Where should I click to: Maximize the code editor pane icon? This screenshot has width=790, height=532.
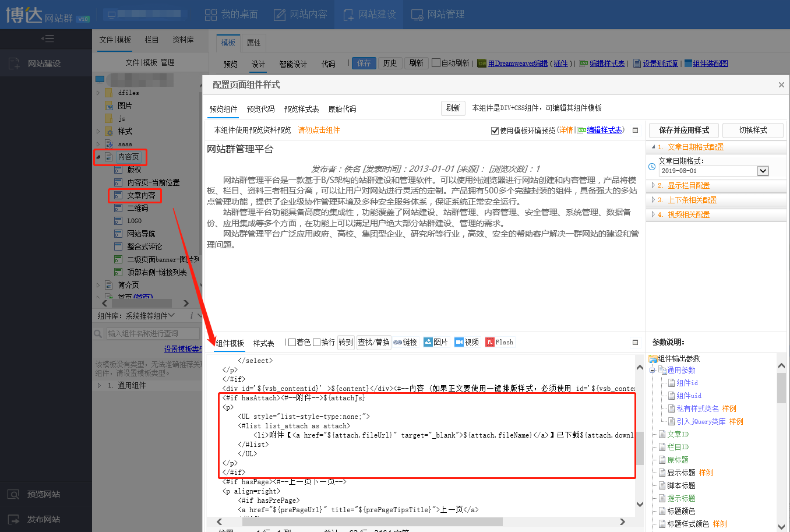tap(635, 343)
